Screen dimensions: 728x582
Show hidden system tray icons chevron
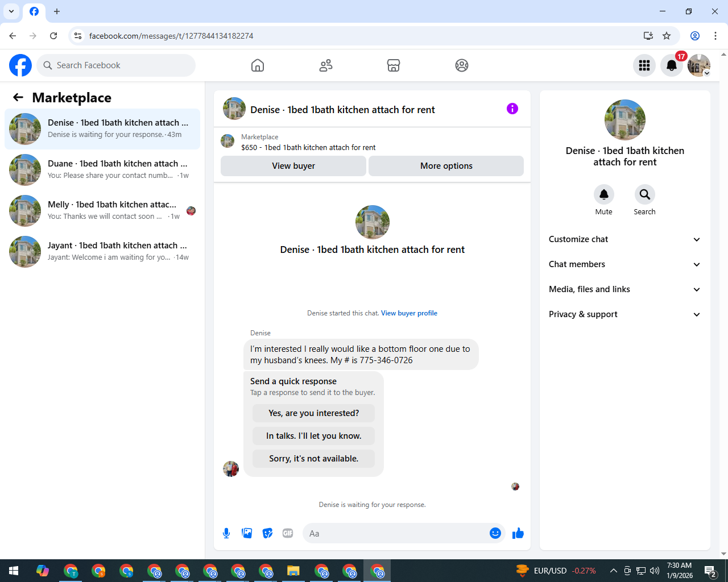coord(614,571)
